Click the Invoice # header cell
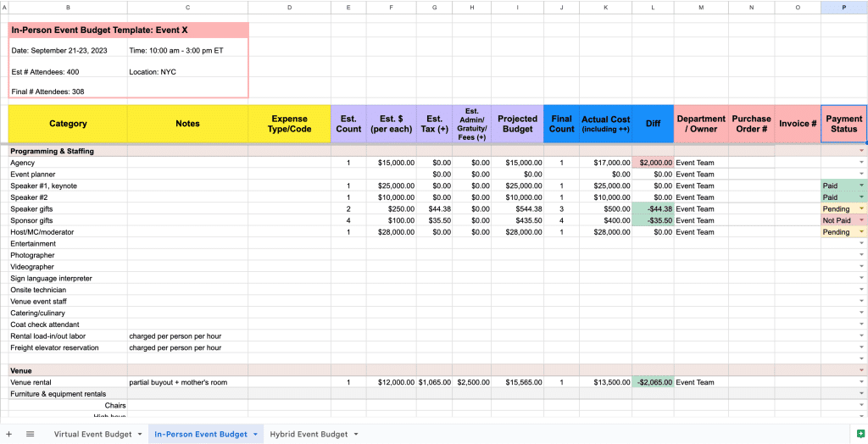Screen dimensions: 868x444 point(798,124)
